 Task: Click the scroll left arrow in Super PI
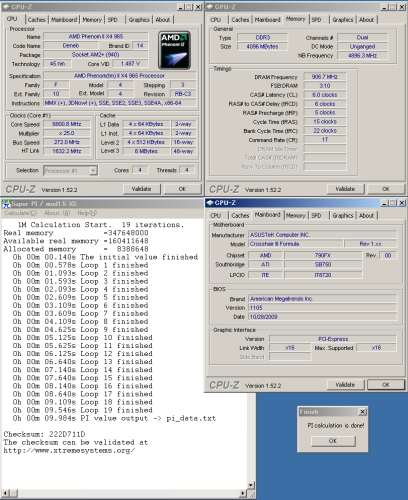pyautogui.click(x=5, y=493)
